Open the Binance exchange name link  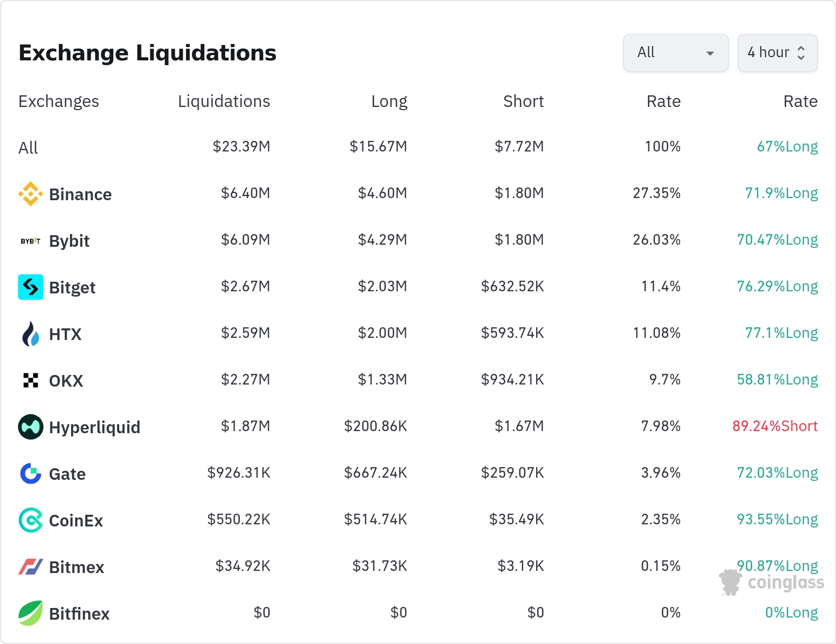(80, 194)
